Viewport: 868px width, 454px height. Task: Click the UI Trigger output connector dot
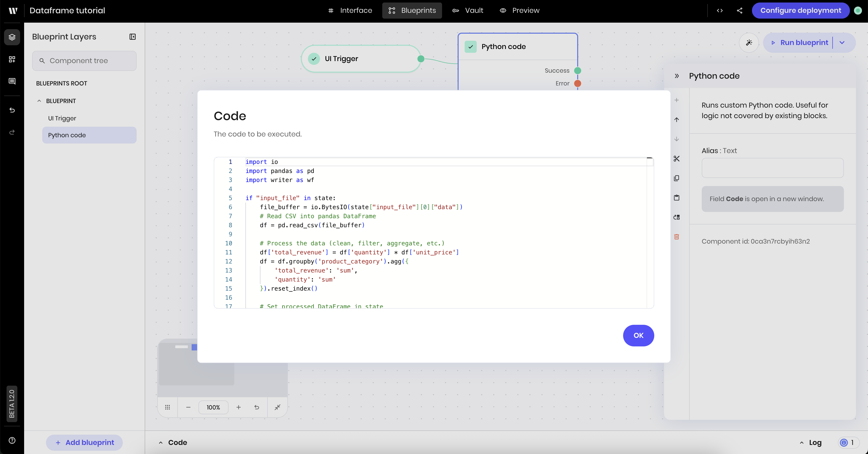pos(421,59)
